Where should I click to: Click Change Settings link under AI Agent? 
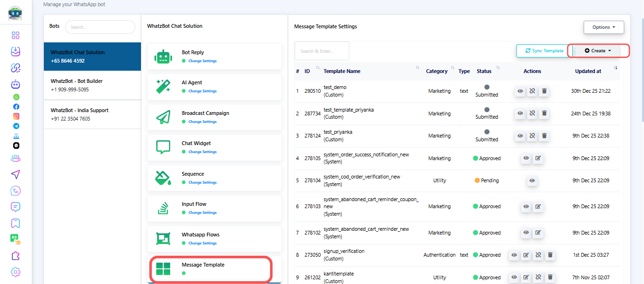[202, 91]
